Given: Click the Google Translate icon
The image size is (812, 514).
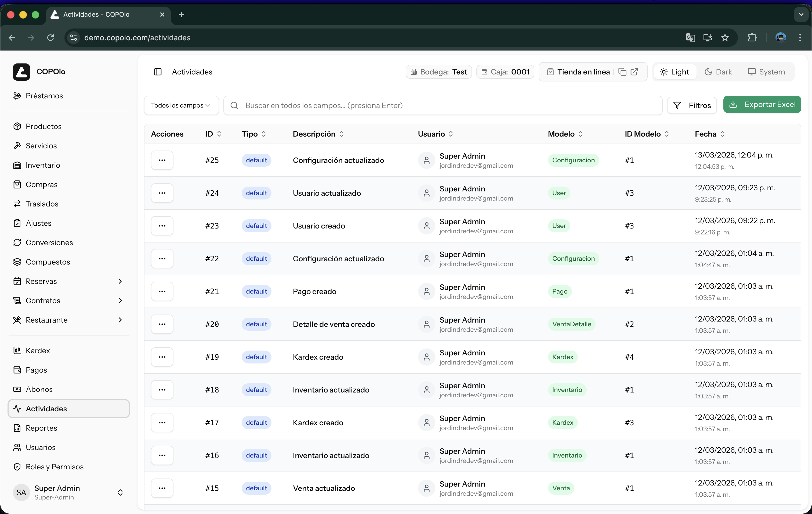Looking at the screenshot, I should click(x=690, y=37).
